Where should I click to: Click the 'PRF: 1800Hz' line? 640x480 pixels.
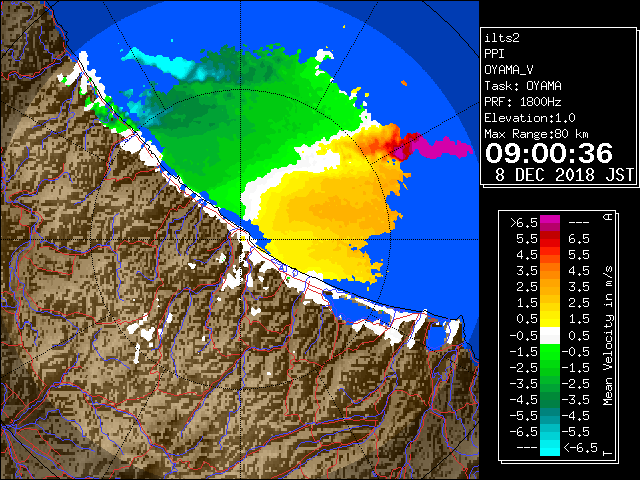click(x=523, y=102)
